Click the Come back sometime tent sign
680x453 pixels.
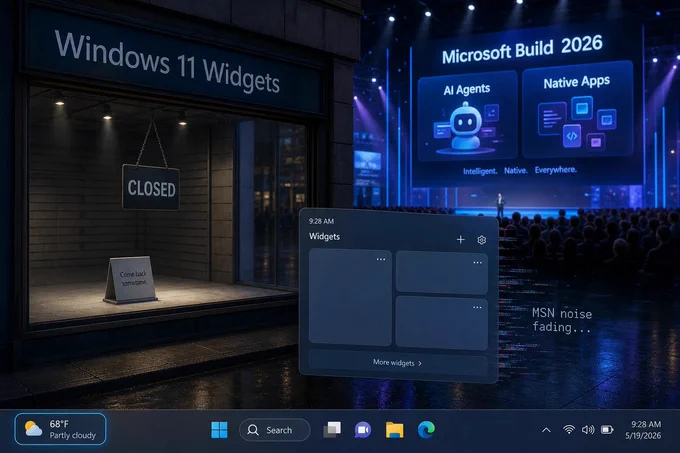[x=131, y=280]
